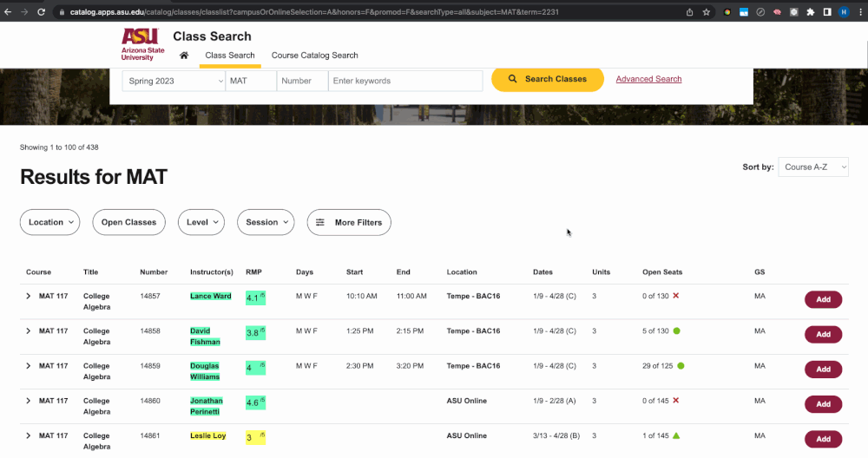
Task: Go to the home icon beside Class Search
Action: pos(184,56)
